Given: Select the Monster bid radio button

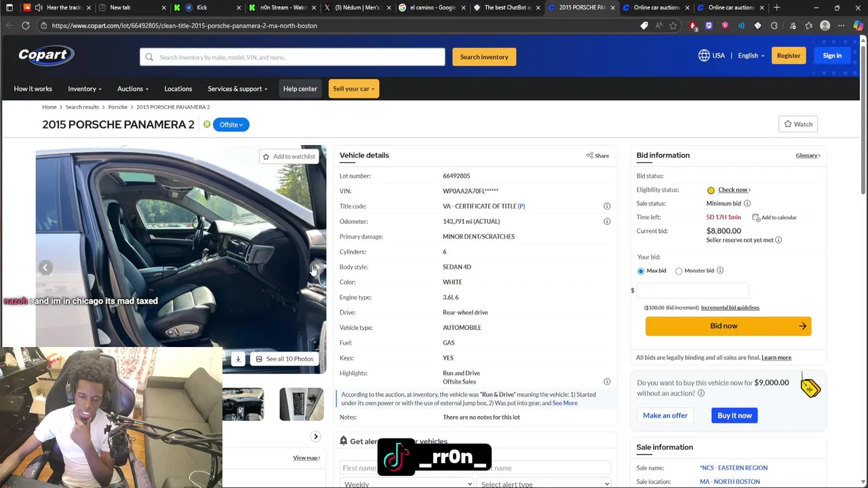Looking at the screenshot, I should pyautogui.click(x=679, y=271).
